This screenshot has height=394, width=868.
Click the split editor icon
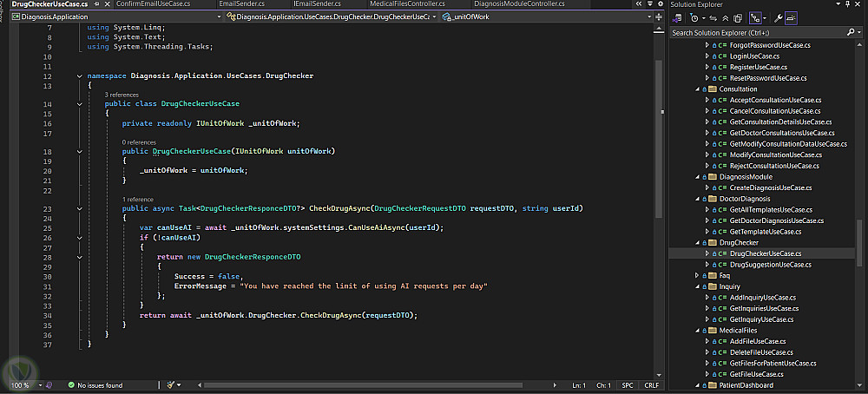pos(659,16)
